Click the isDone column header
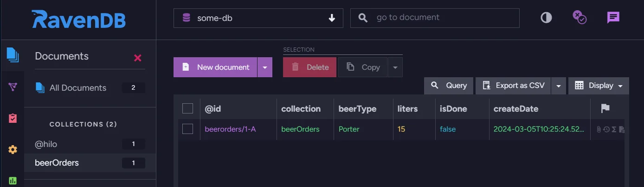Screen dimensions: 644x187 pyautogui.click(x=453, y=108)
